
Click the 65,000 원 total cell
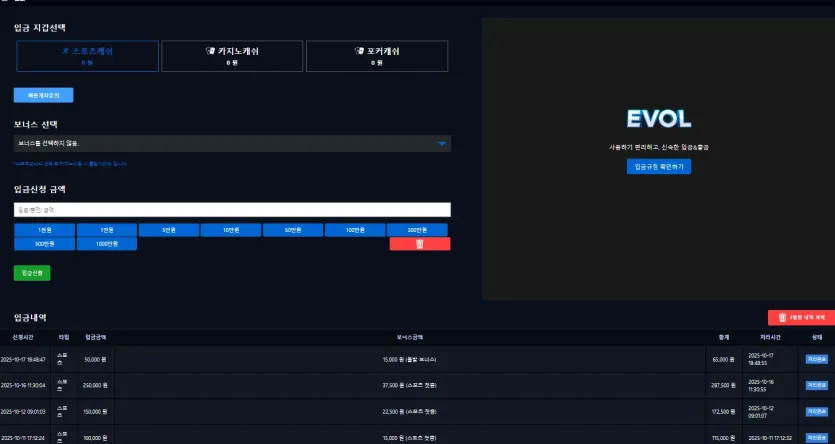(x=723, y=360)
